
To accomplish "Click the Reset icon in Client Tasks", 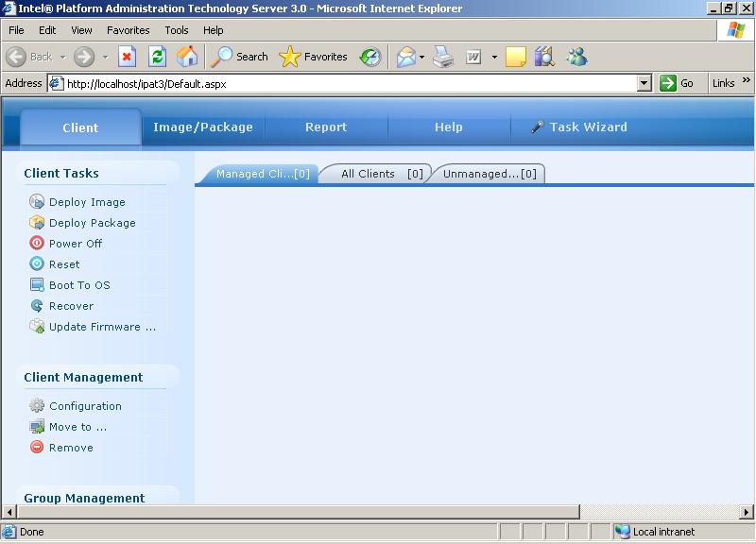I will point(37,264).
